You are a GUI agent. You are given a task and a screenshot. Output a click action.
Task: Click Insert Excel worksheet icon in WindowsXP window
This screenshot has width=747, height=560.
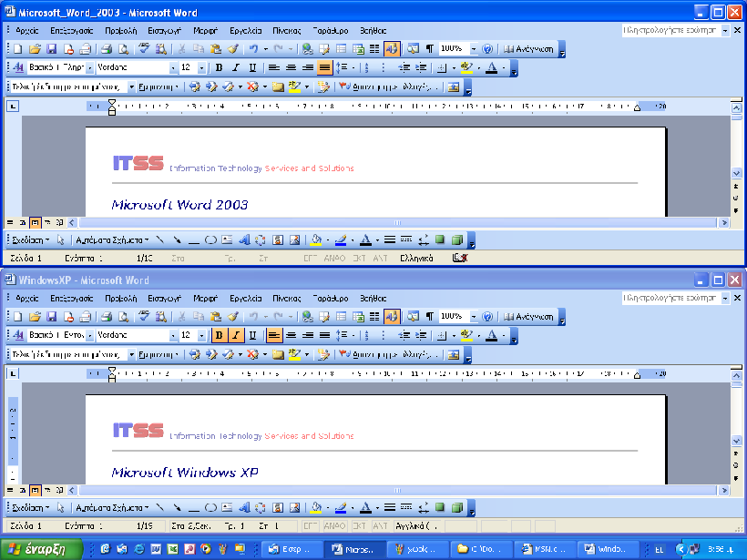click(x=358, y=317)
